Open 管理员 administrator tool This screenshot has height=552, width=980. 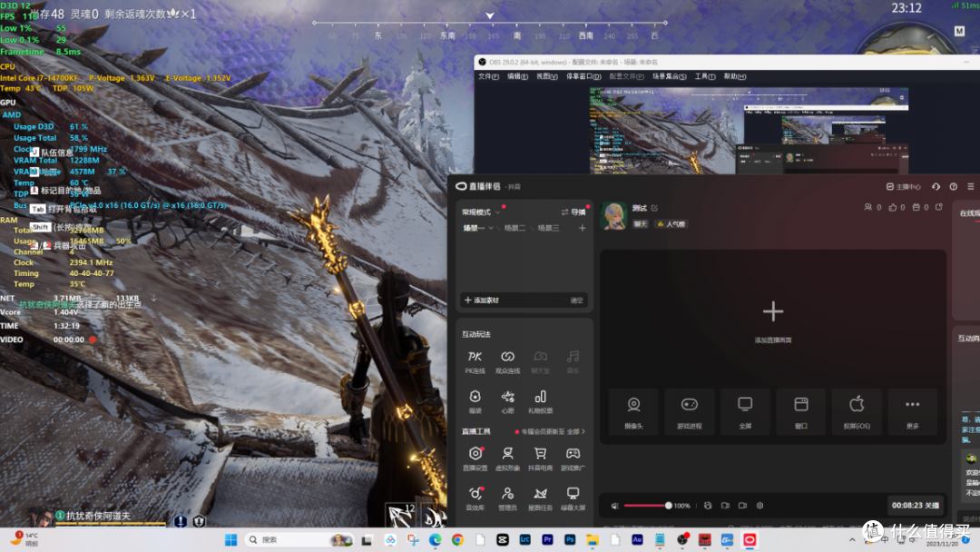pyautogui.click(x=507, y=498)
